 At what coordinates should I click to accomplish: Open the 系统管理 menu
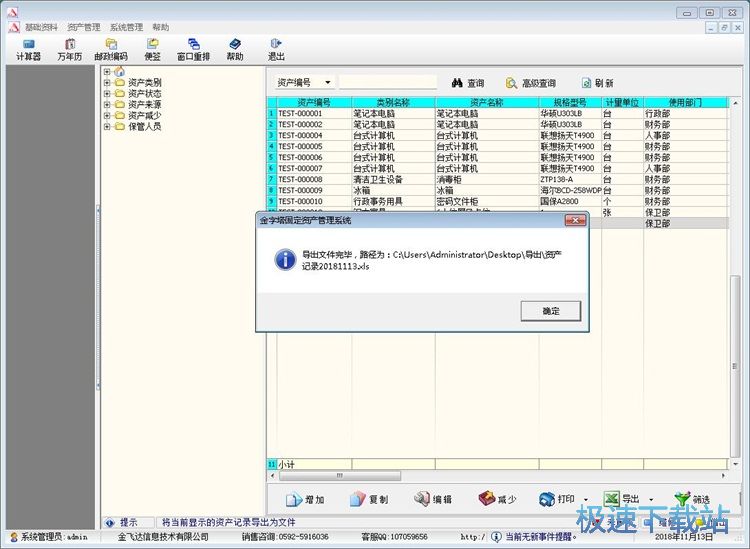(x=126, y=27)
